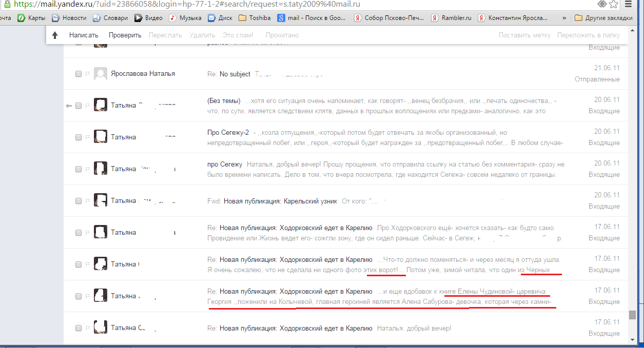The image size is (644, 348).
Task: Bookmark this page with the star icon
Action: point(614,4)
